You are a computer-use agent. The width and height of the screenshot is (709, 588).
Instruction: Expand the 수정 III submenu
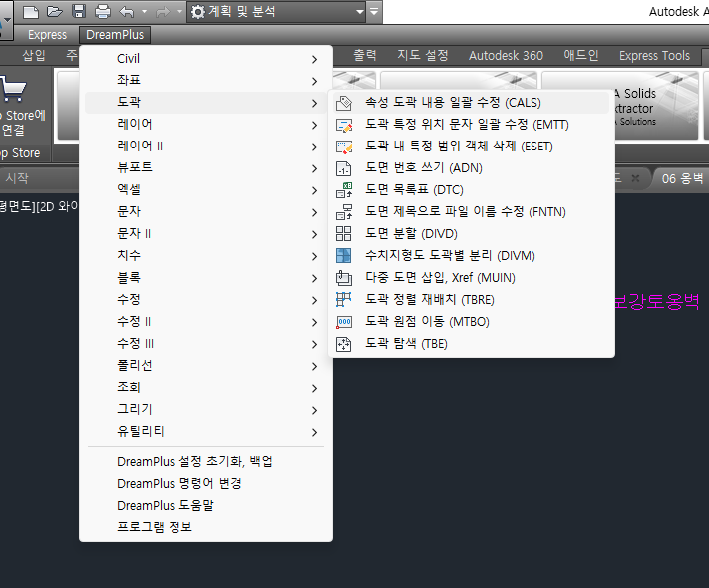click(205, 344)
